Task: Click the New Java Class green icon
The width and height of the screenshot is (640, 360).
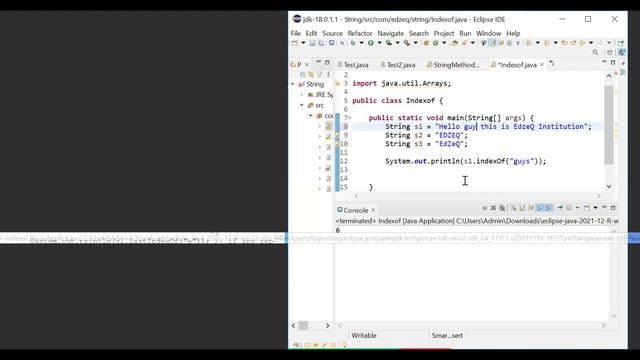Action: pyautogui.click(x=436, y=43)
